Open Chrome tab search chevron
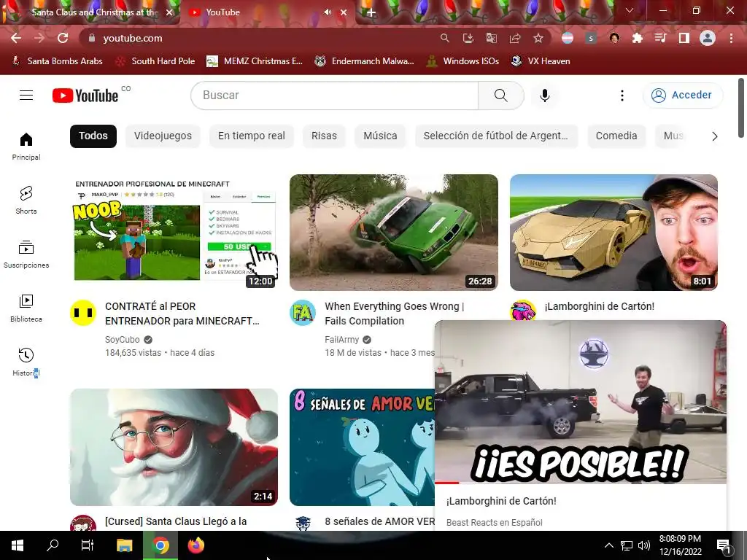 630,10
